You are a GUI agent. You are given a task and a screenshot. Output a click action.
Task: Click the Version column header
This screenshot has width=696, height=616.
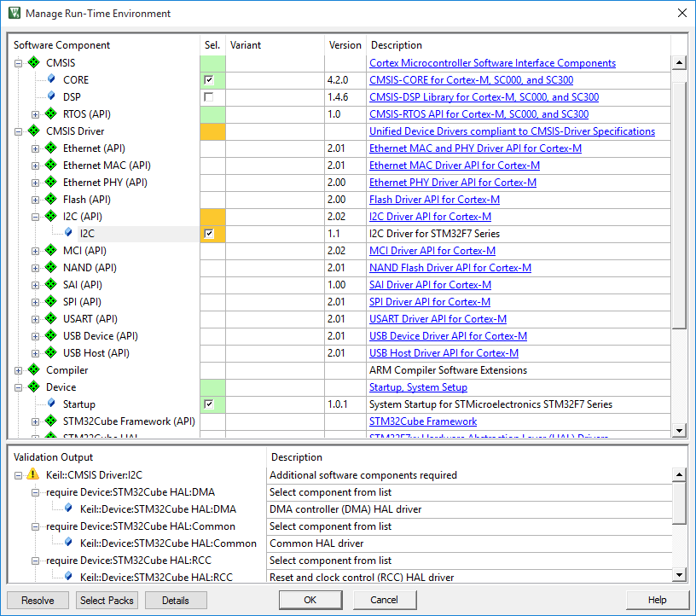click(x=345, y=45)
